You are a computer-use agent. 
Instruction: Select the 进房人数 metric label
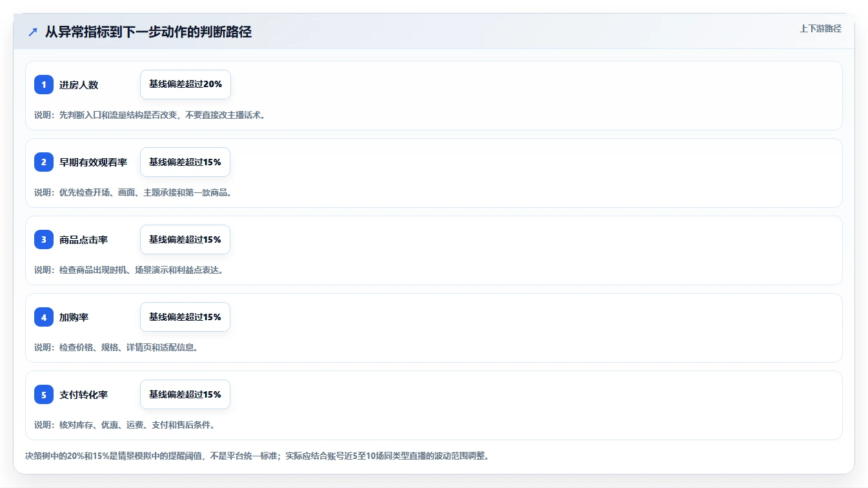(79, 85)
